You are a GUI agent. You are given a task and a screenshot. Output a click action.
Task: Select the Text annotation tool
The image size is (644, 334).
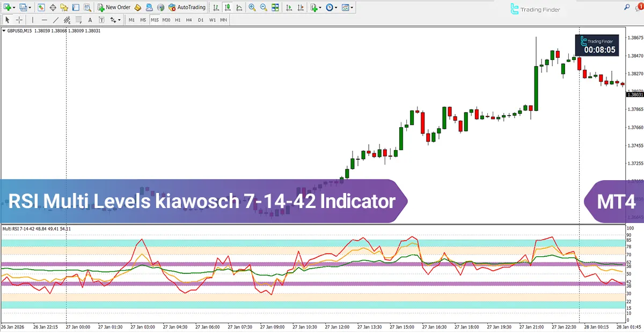(x=90, y=19)
